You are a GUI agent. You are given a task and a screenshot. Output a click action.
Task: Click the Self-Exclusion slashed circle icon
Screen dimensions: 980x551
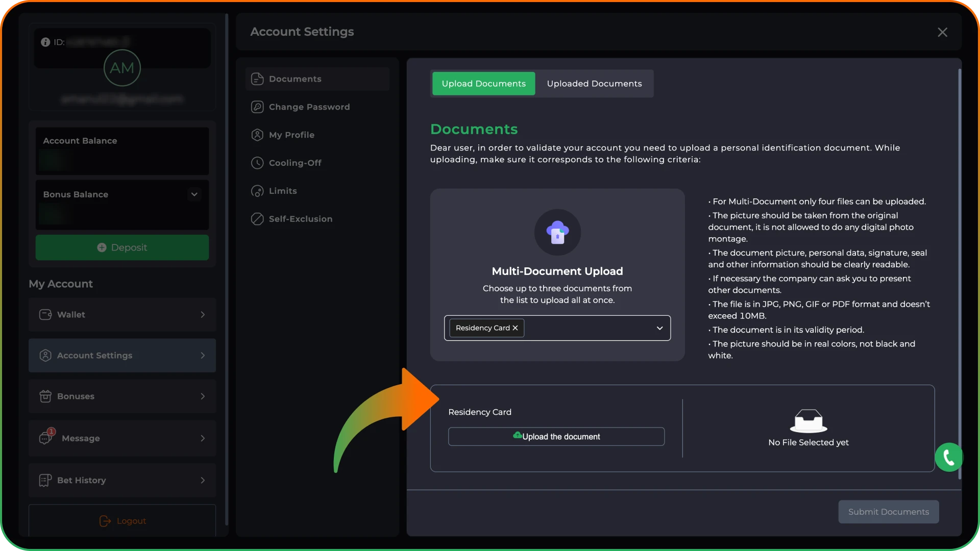click(257, 219)
